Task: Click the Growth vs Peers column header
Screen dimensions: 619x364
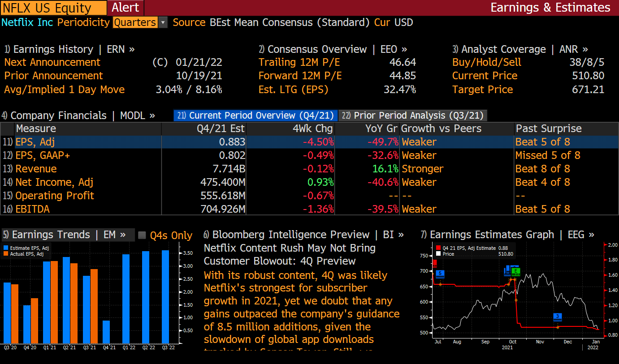Action: coord(457,129)
